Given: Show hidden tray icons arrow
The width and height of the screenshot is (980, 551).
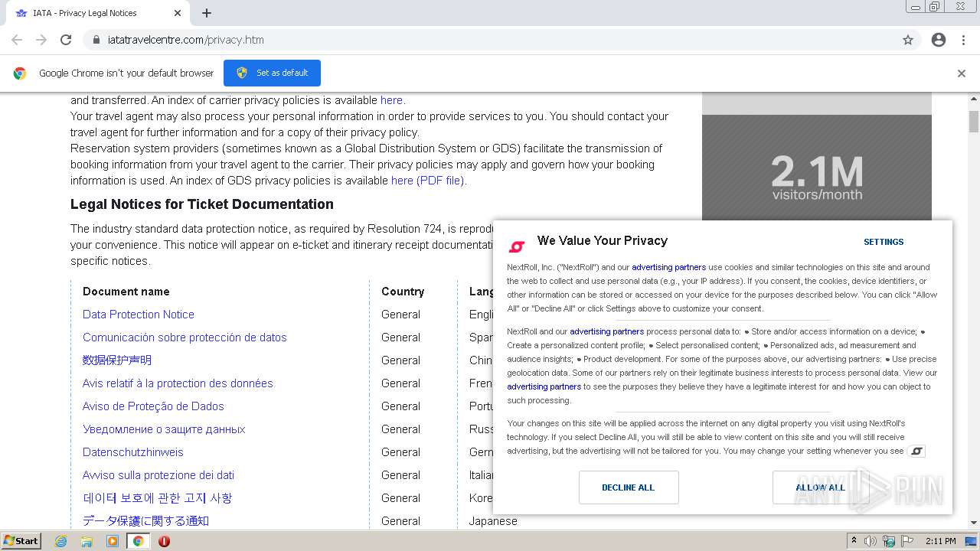Looking at the screenshot, I should [854, 541].
